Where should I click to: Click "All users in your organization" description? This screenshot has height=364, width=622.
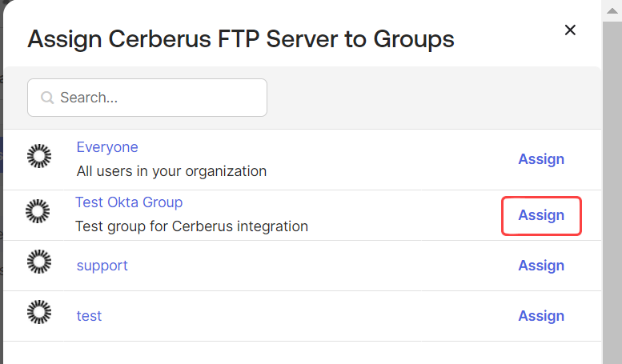(171, 171)
